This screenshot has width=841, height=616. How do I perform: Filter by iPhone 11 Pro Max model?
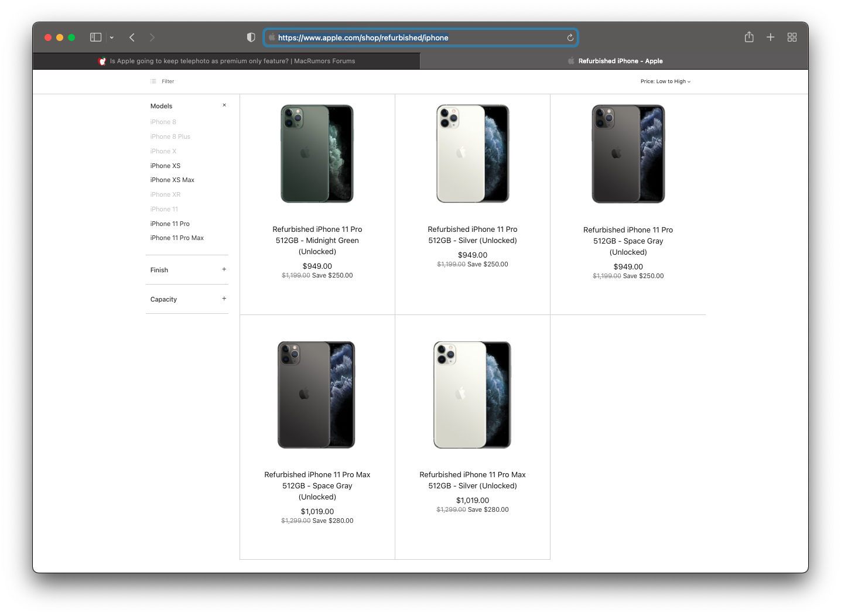tap(177, 238)
